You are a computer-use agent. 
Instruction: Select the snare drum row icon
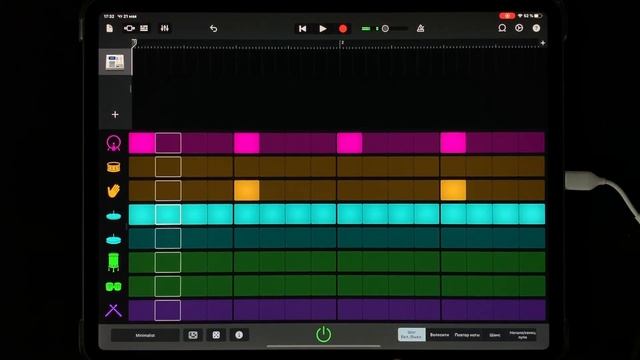click(x=113, y=167)
